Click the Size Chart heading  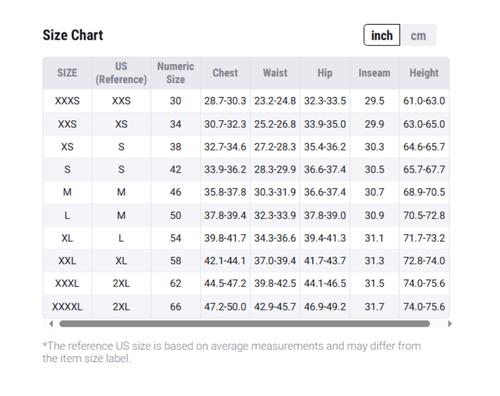click(73, 35)
